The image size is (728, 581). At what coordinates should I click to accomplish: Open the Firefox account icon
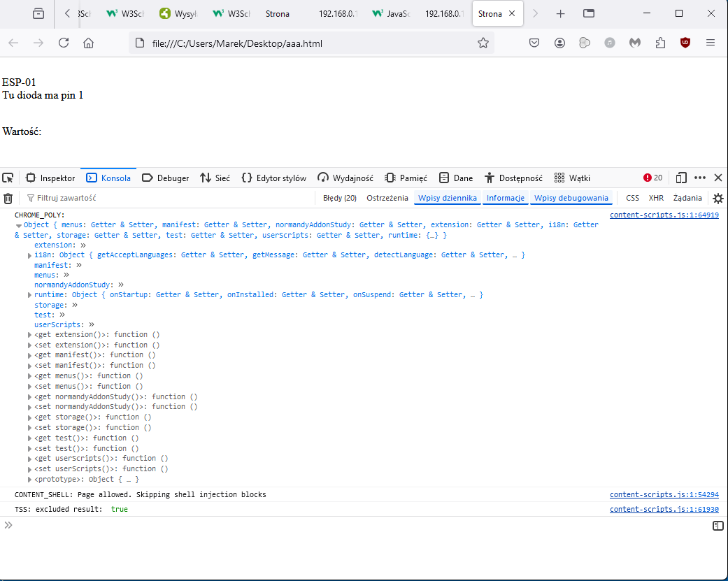pyautogui.click(x=559, y=43)
